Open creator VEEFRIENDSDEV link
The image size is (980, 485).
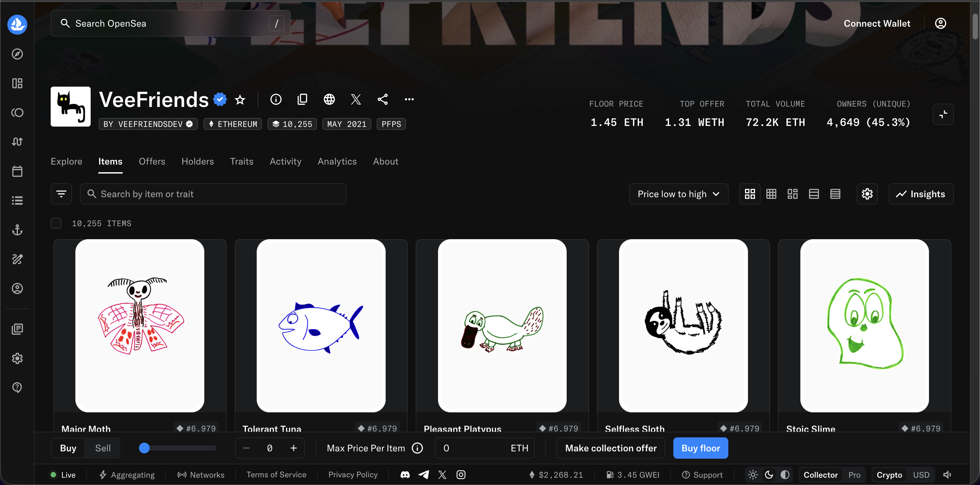148,124
